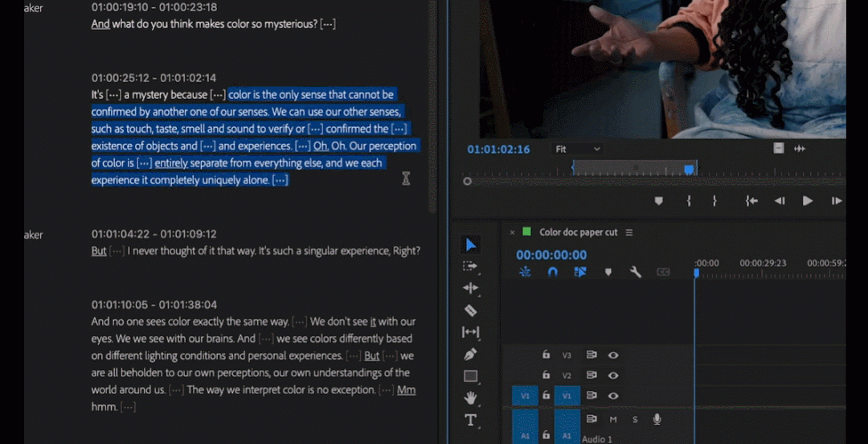The image size is (868, 444).
Task: Select the Ripple Edit tool
Action: tap(470, 288)
